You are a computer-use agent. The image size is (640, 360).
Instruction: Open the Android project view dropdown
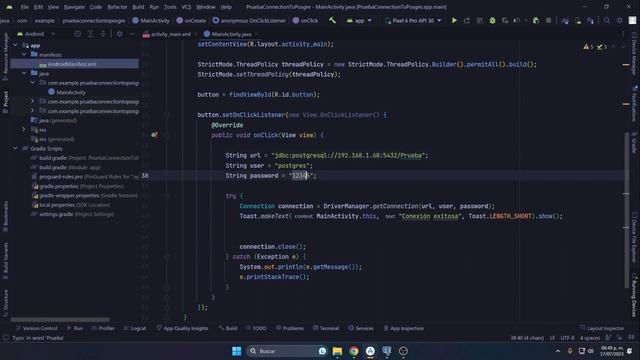point(36,34)
